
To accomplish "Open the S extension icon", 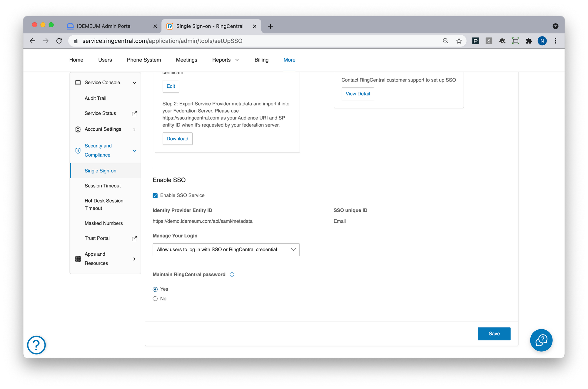I will (489, 41).
